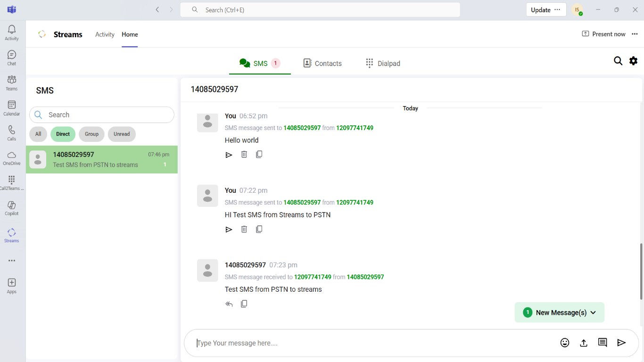Open Call2Teams app in the sidebar
644x362 pixels.
(x=12, y=183)
